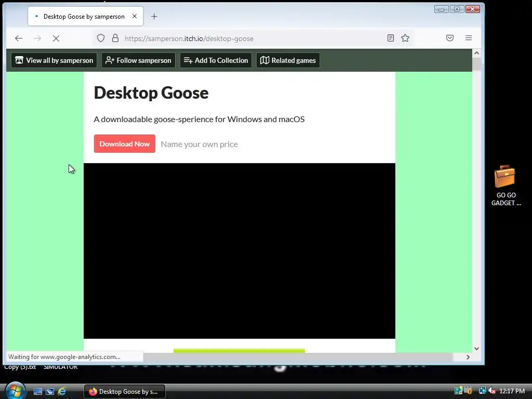Click the vertical scrollbar down arrow
532x399 pixels.
(x=476, y=349)
